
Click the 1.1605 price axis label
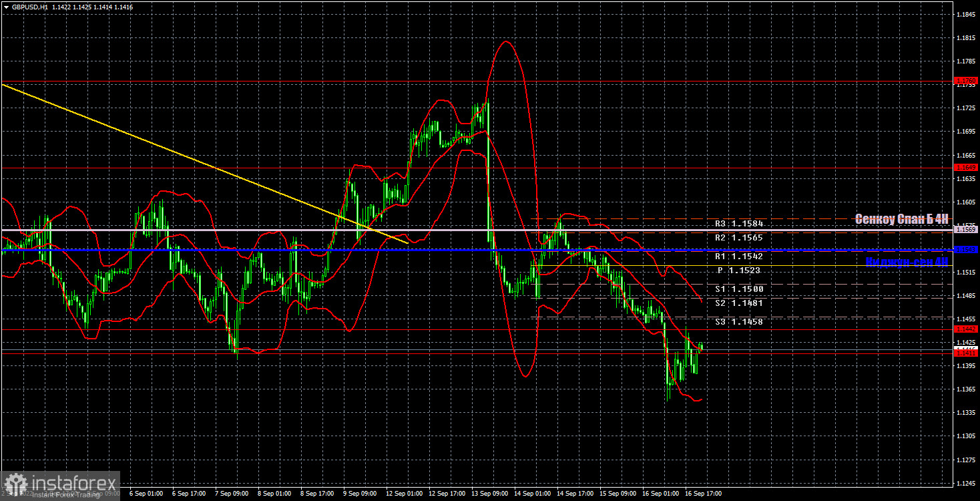click(x=966, y=202)
